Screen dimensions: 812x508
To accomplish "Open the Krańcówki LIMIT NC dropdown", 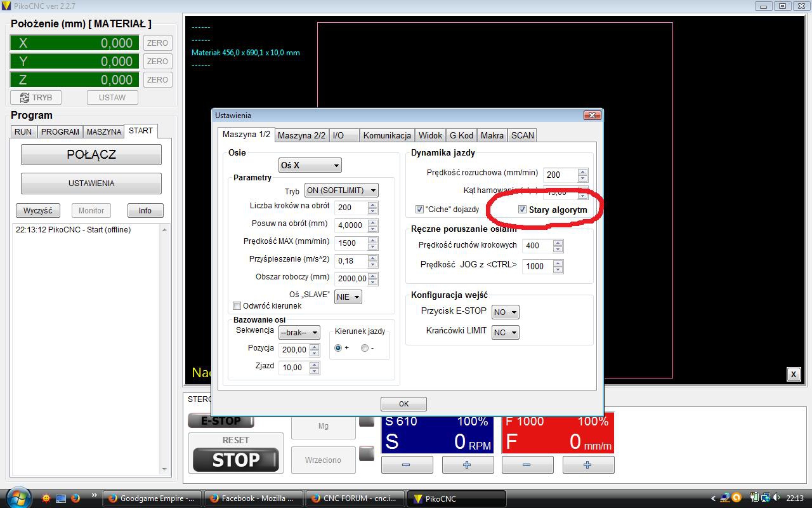I will pyautogui.click(x=505, y=332).
